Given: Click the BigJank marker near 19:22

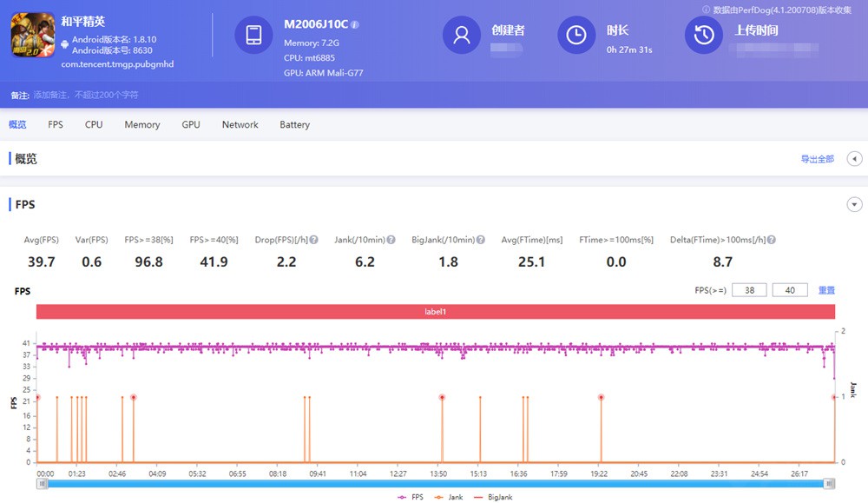Looking at the screenshot, I should (x=602, y=397).
